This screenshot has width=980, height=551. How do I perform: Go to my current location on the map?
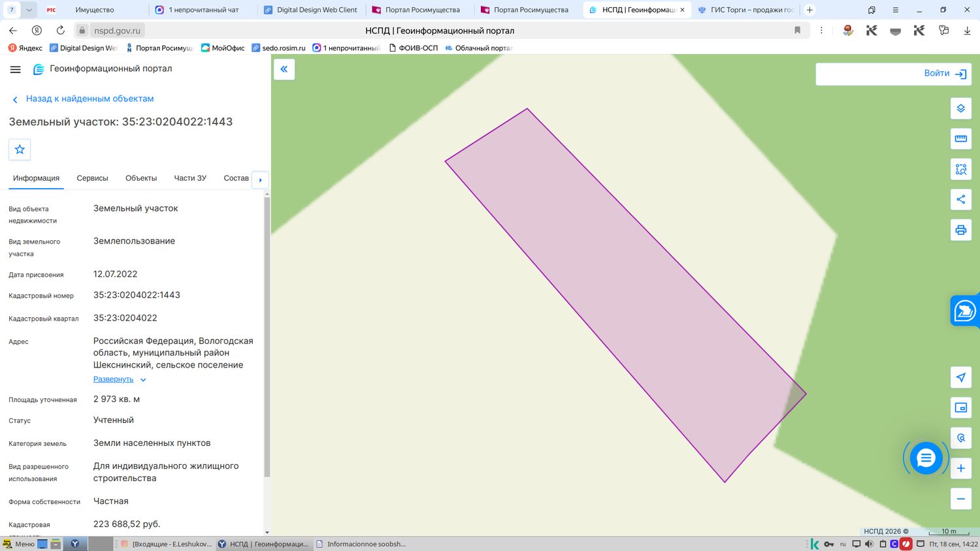point(960,377)
